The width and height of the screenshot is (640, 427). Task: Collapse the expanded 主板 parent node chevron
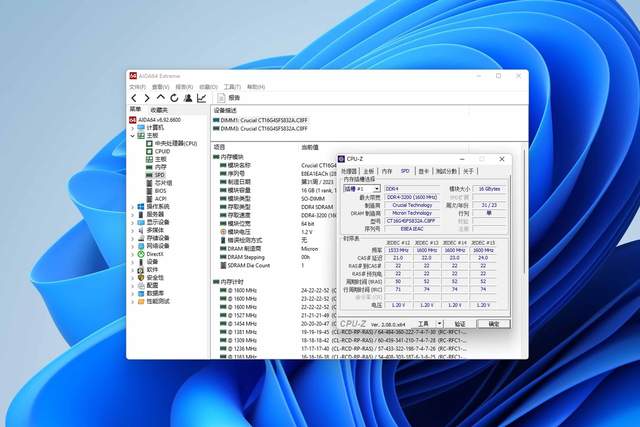click(x=133, y=136)
